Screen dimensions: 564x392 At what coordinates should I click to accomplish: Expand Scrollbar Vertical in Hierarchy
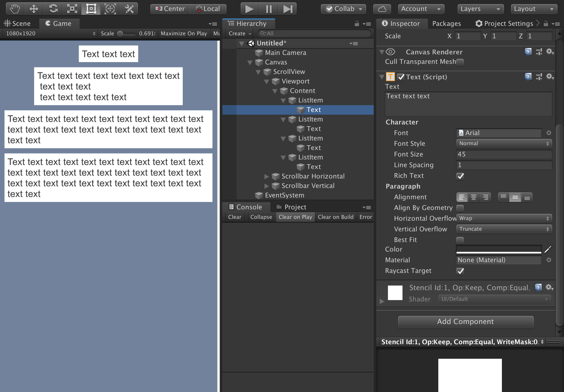(x=267, y=186)
